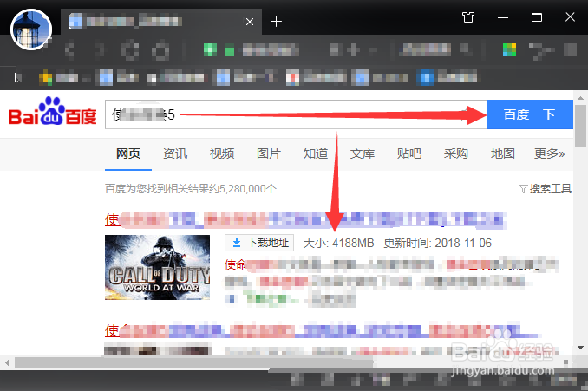Viewport: 588px width, 391px height.
Task: Open the 知道 tab
Action: 316,153
